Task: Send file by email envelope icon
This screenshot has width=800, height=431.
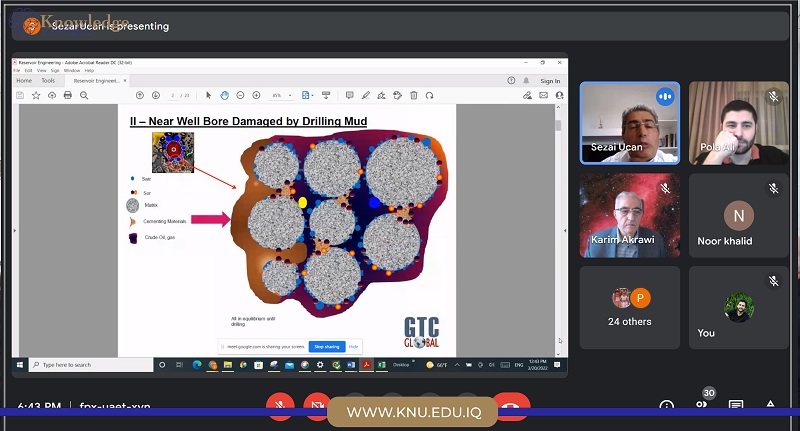Action: [x=543, y=95]
